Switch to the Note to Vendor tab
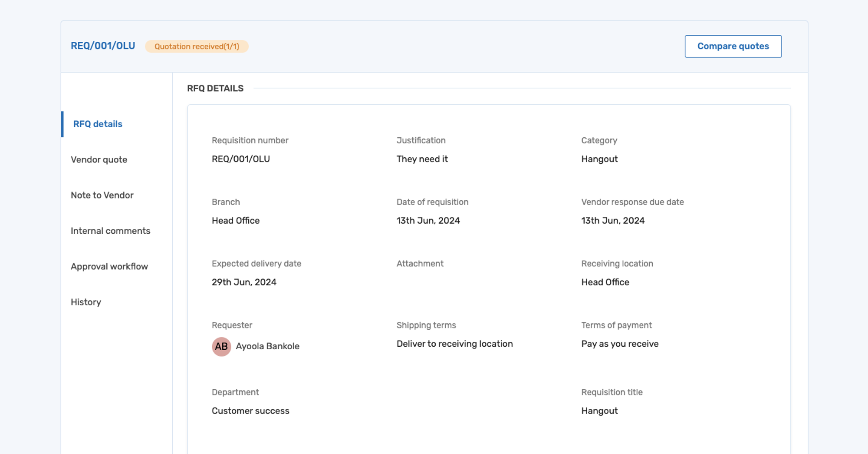 pos(102,195)
